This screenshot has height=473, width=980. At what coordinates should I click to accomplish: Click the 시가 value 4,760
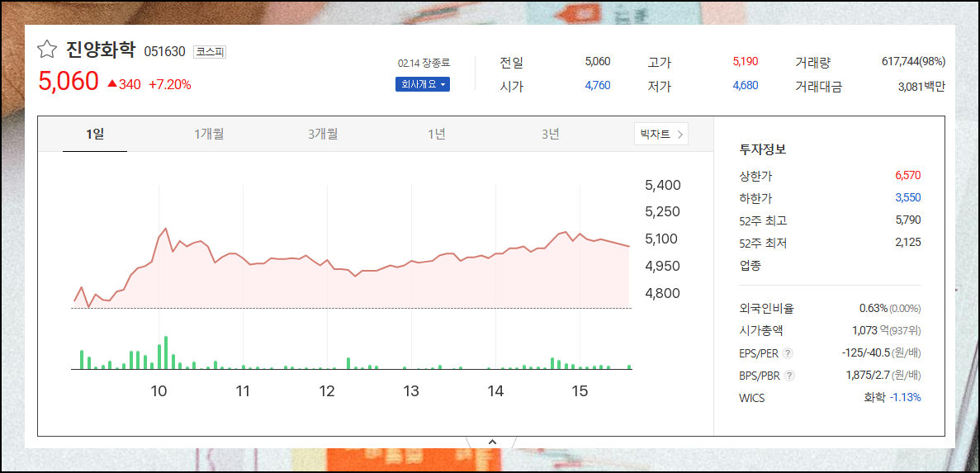(598, 86)
